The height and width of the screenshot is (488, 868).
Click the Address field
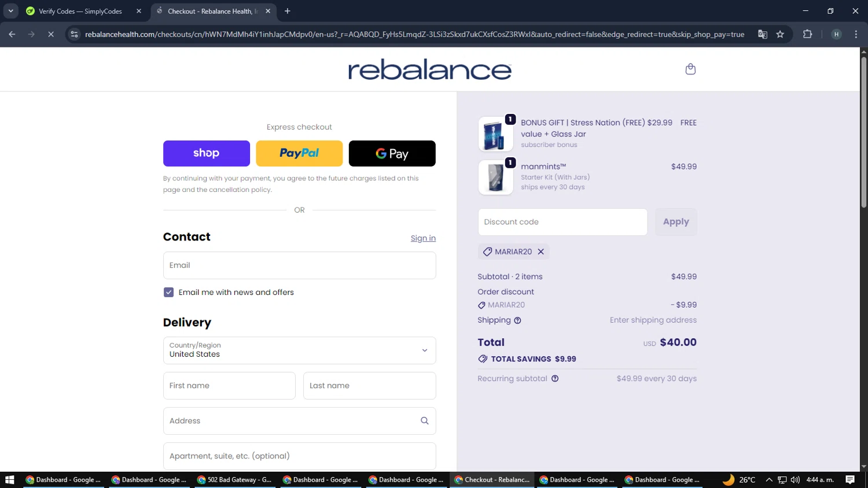point(299,421)
